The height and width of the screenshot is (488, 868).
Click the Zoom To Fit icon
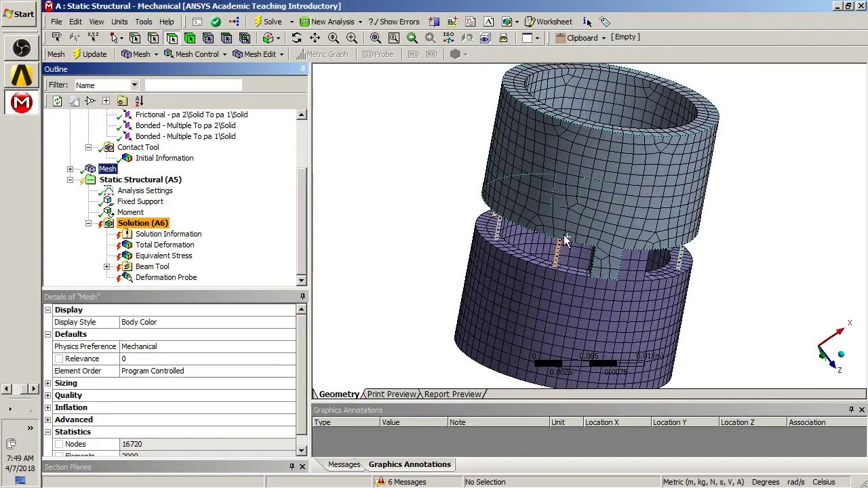click(375, 38)
